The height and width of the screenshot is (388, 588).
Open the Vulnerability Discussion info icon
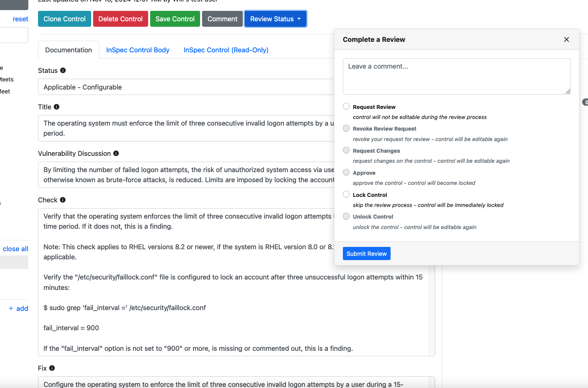[x=116, y=153]
